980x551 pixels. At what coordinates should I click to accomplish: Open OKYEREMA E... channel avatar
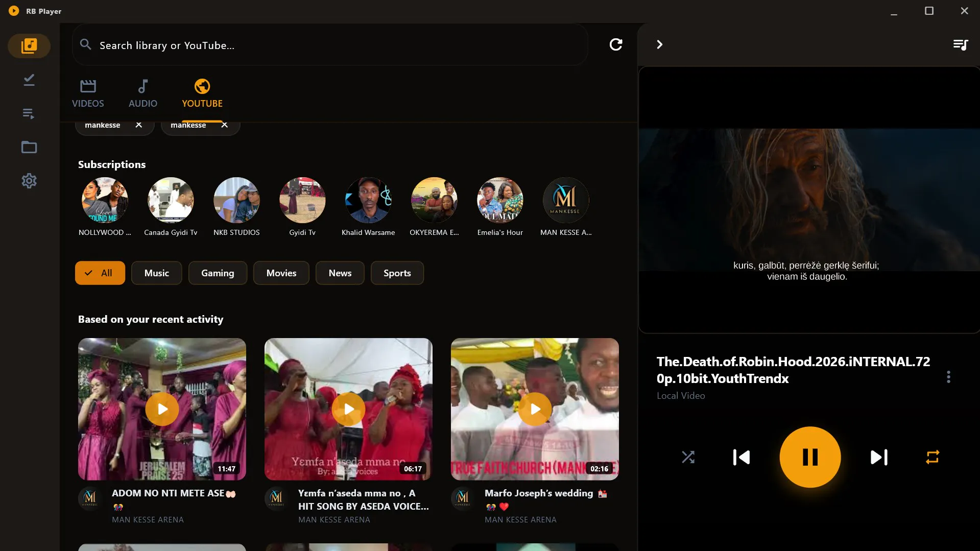click(x=434, y=200)
